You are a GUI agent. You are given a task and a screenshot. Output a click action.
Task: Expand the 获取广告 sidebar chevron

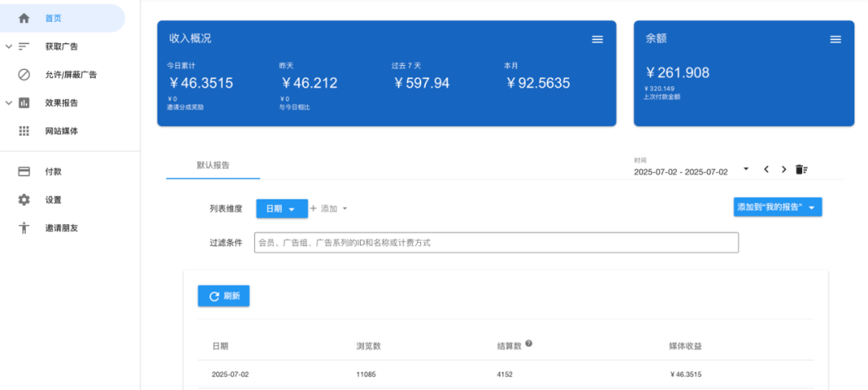pyautogui.click(x=8, y=47)
